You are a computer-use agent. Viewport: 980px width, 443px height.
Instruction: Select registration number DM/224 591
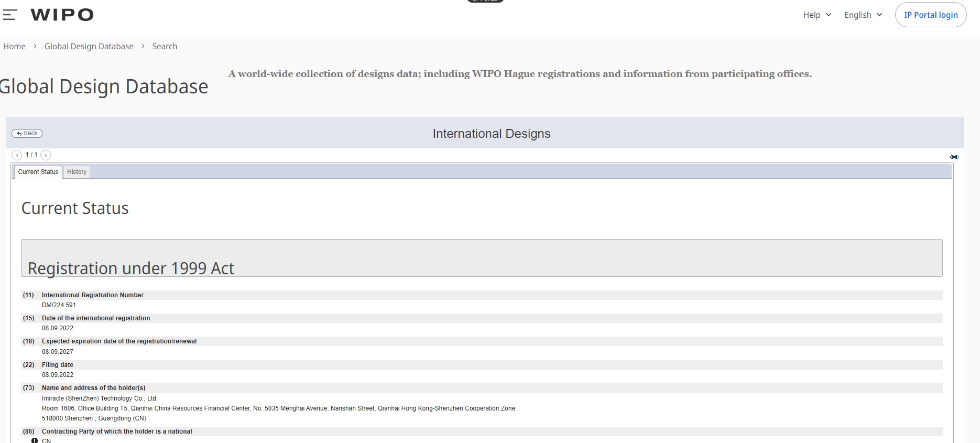coord(59,305)
